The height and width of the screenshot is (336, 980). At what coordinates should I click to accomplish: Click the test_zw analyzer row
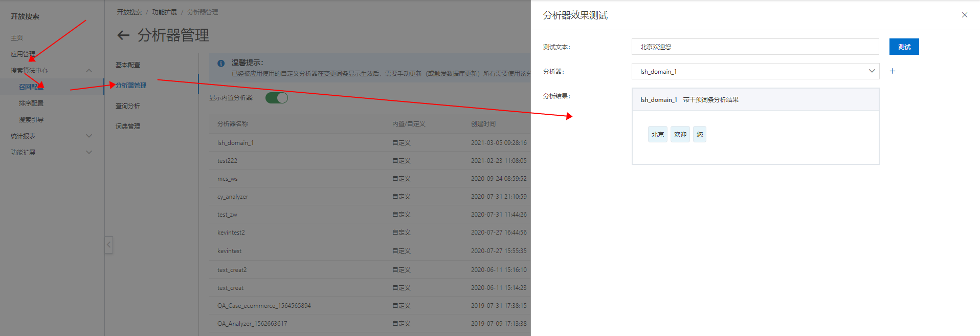tap(370, 215)
